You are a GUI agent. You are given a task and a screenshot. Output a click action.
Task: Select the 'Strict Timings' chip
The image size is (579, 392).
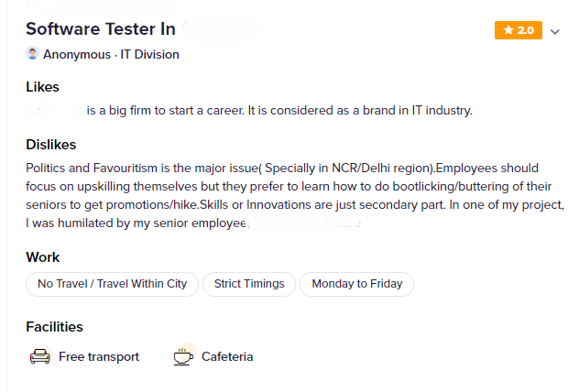(249, 284)
